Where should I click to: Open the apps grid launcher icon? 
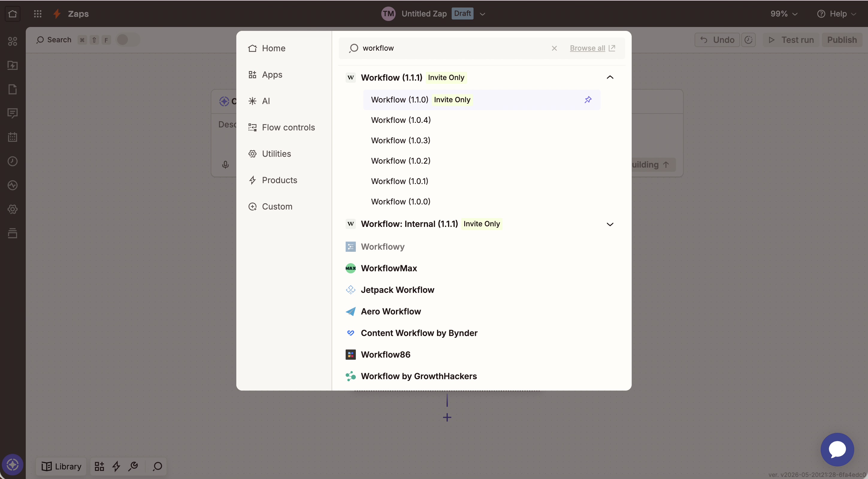tap(38, 14)
